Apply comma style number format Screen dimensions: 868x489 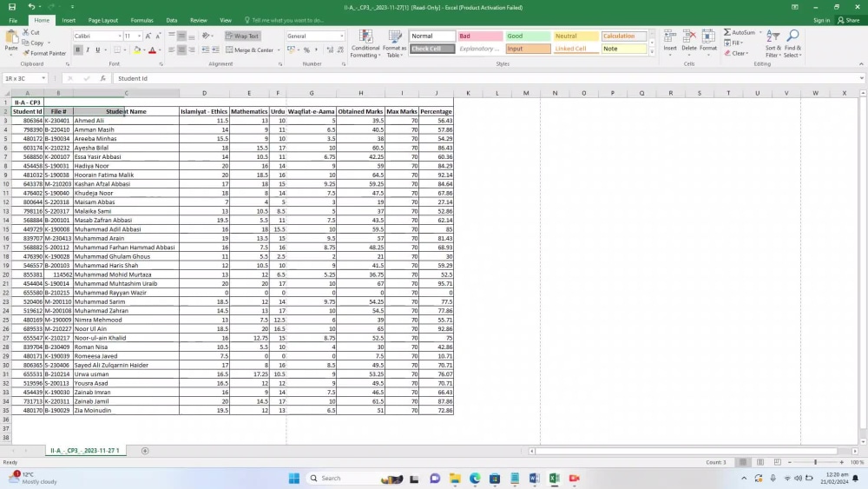317,50
